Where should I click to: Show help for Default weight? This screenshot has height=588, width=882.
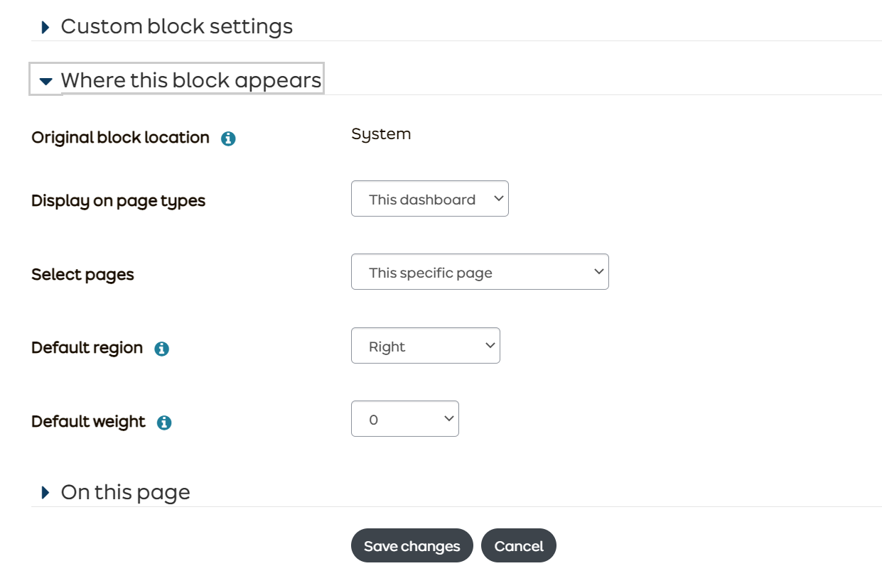tap(165, 421)
